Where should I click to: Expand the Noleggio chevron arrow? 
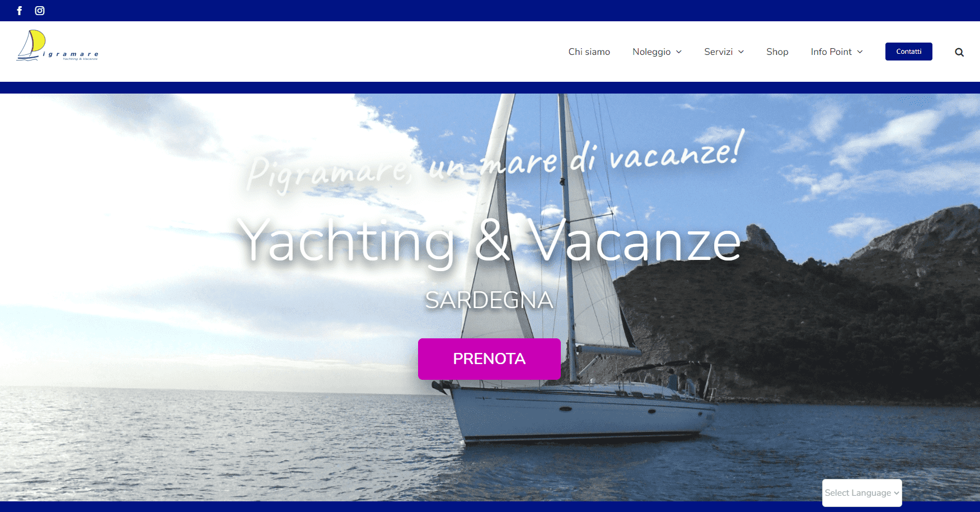pyautogui.click(x=679, y=52)
